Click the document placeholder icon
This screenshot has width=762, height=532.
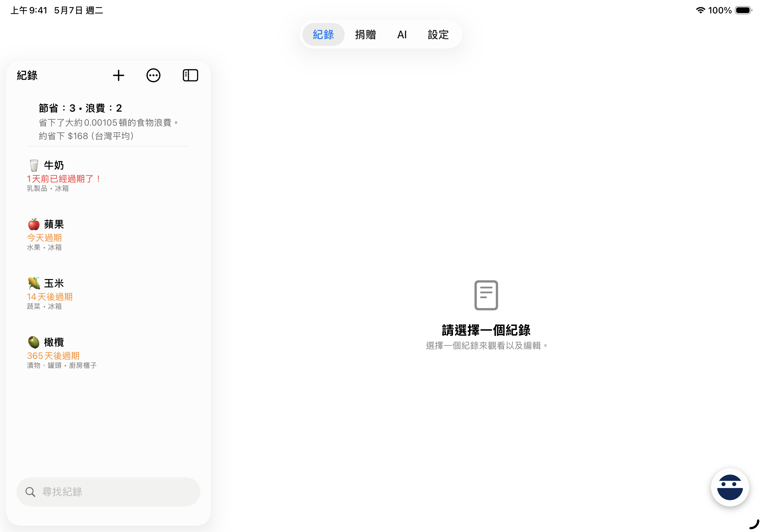(486, 296)
